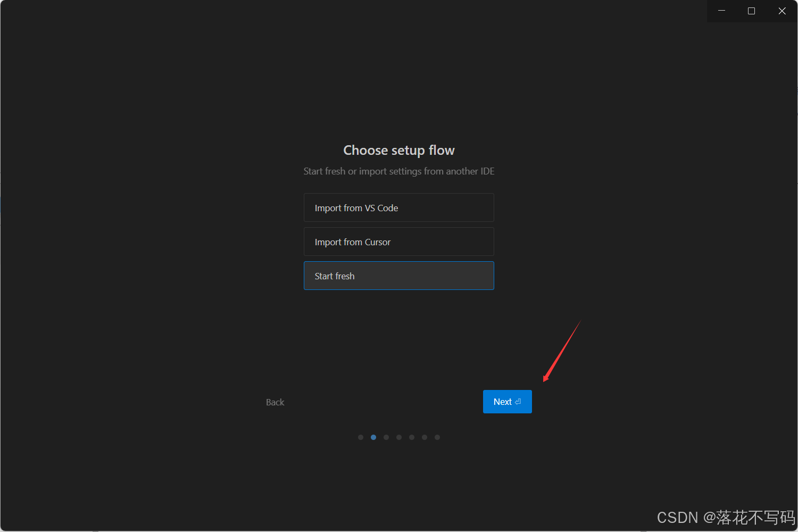This screenshot has width=798, height=532.
Task: Jump to the fifth step indicator dot
Action: point(412,437)
